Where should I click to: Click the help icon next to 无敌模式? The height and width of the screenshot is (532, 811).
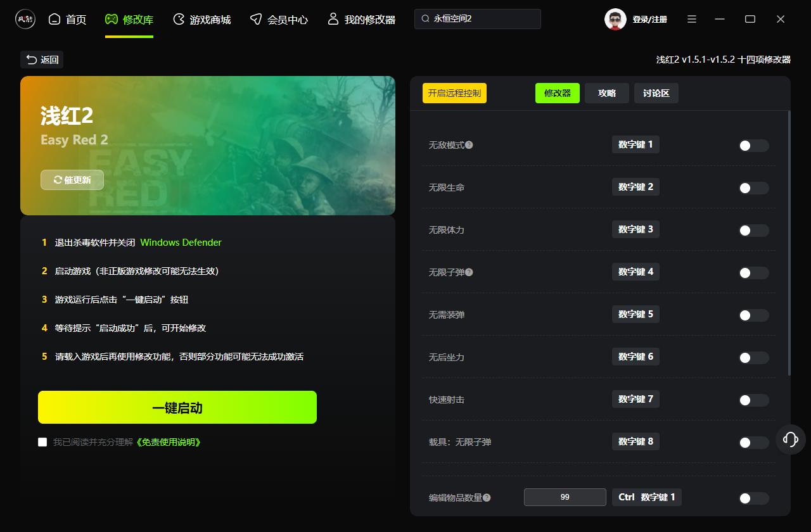point(469,145)
